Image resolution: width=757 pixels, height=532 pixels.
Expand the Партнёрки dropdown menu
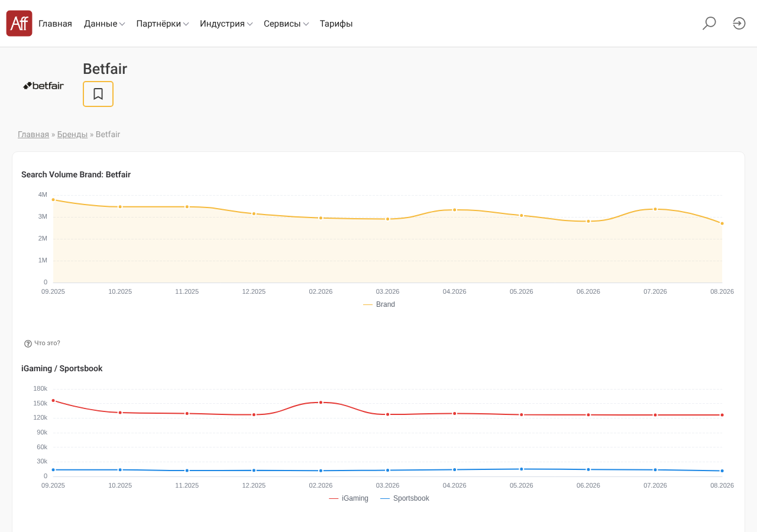coord(163,24)
